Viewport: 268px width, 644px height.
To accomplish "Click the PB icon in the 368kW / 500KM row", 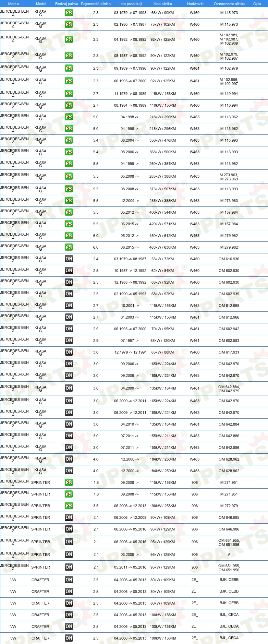I will [x=69, y=152].
